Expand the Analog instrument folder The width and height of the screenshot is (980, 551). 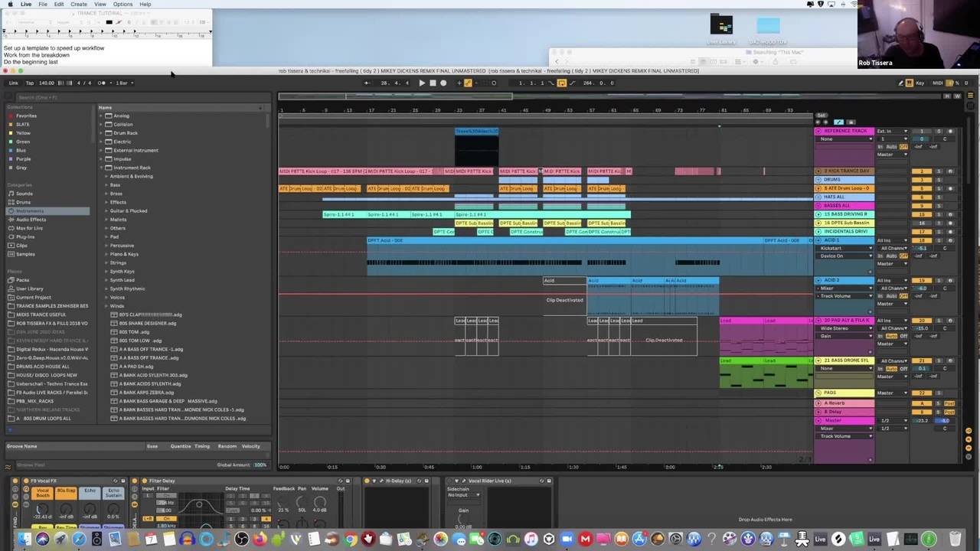[x=100, y=116]
